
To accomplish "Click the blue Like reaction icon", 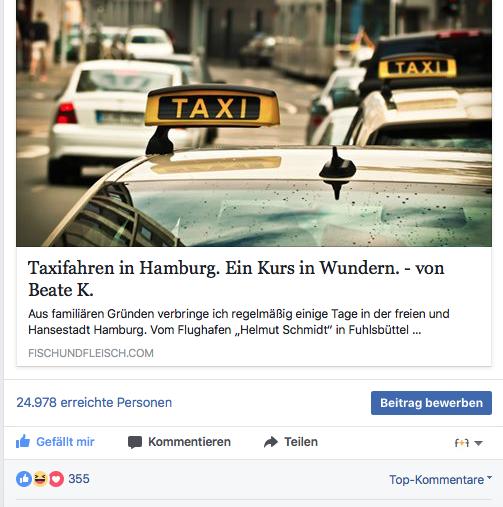I will (24, 479).
